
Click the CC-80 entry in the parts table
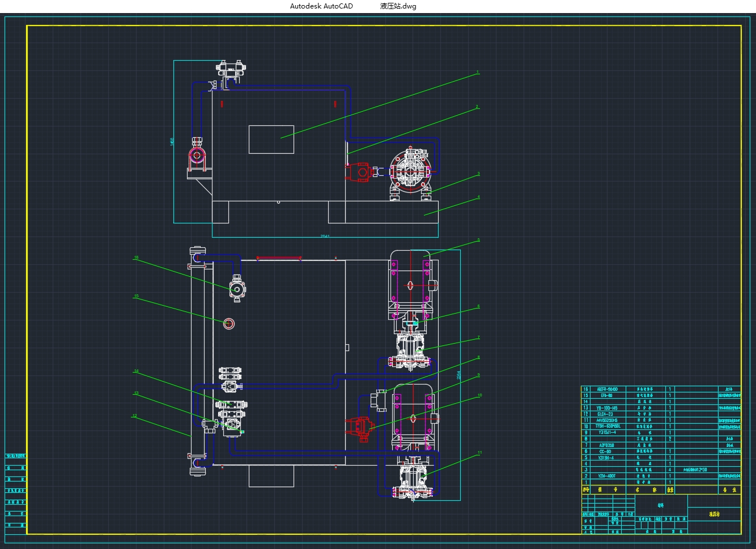point(605,451)
